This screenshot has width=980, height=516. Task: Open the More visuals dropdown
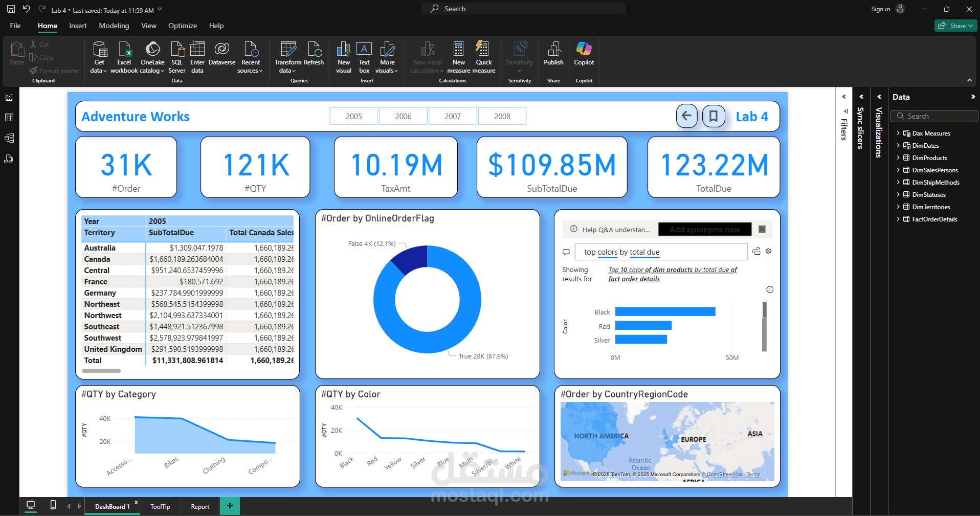click(387, 57)
